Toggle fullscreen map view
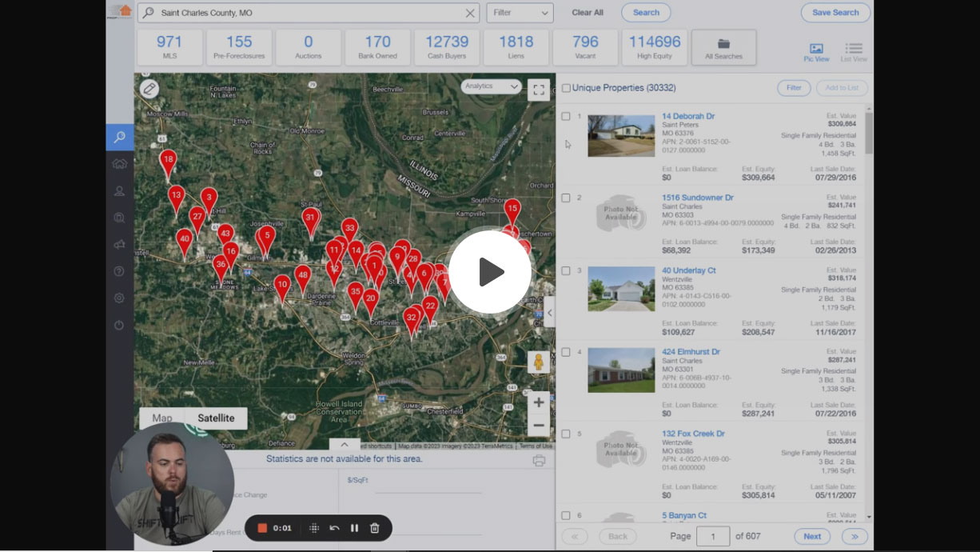The width and height of the screenshot is (980, 552). click(x=539, y=90)
